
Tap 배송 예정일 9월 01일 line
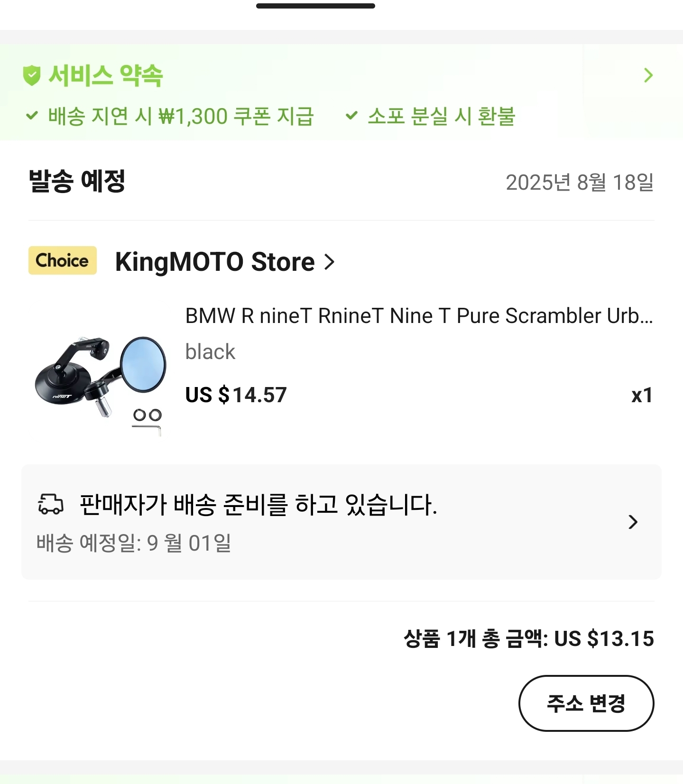click(134, 543)
